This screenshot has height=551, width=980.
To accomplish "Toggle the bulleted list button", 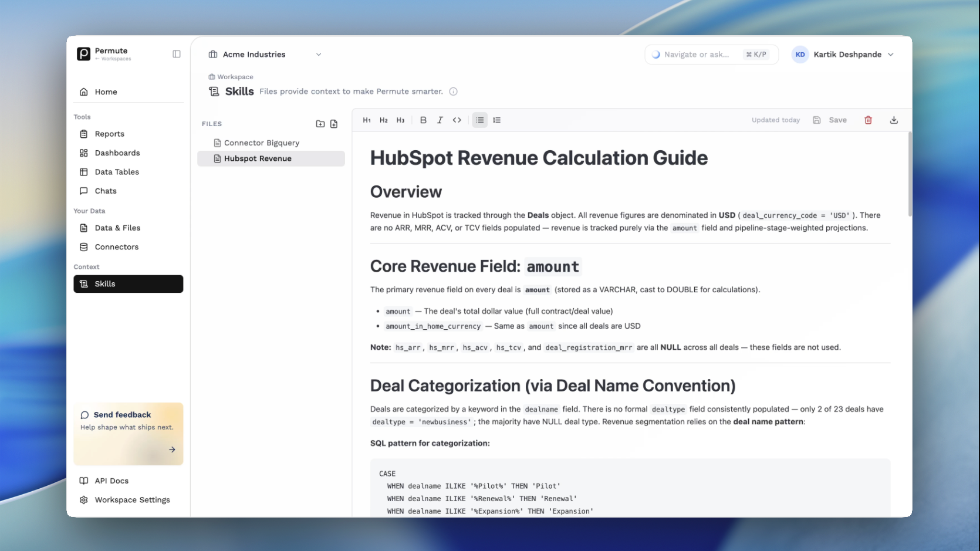I will pos(480,120).
